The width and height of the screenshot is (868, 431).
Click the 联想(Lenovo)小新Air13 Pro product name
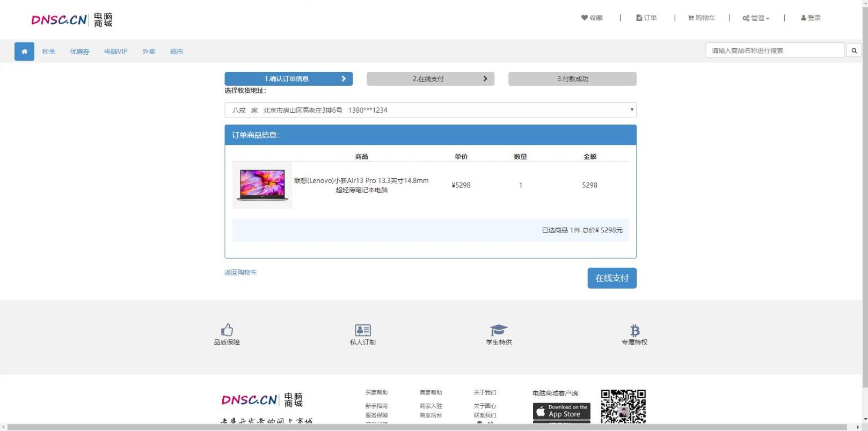361,185
